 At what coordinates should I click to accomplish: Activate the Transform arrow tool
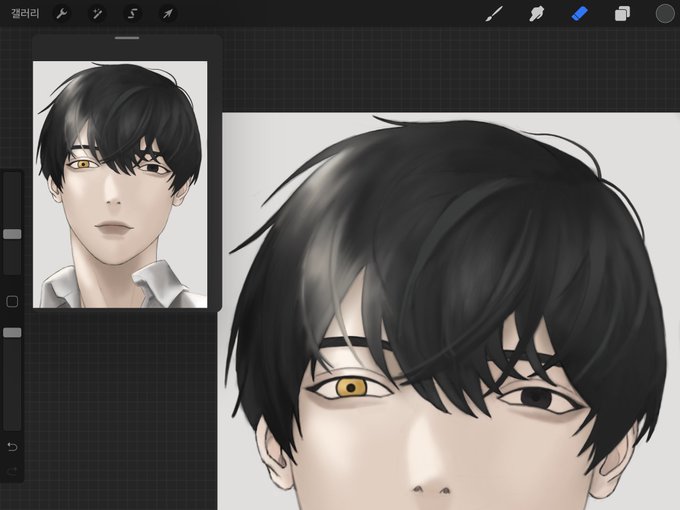[x=167, y=14]
